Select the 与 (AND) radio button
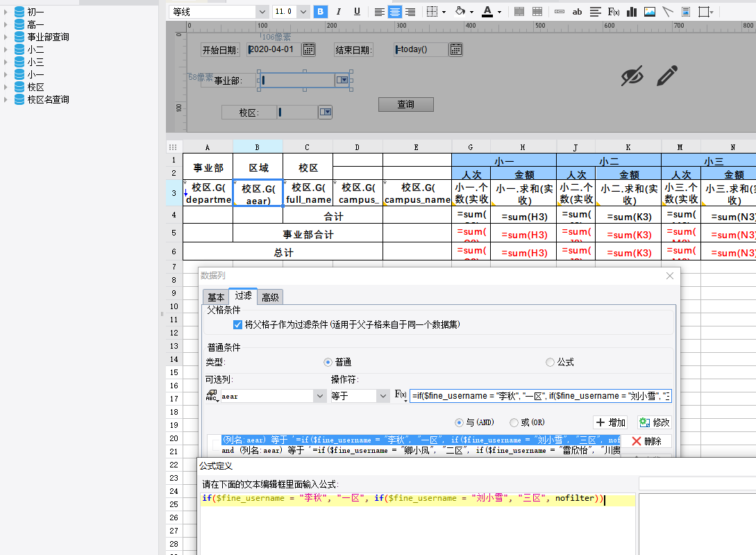Image resolution: width=756 pixels, height=555 pixels. [x=459, y=422]
